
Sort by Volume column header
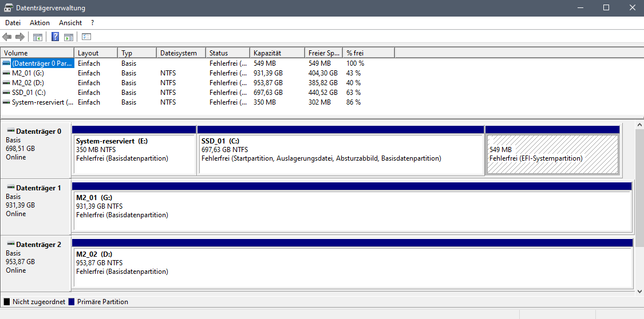[x=37, y=53]
